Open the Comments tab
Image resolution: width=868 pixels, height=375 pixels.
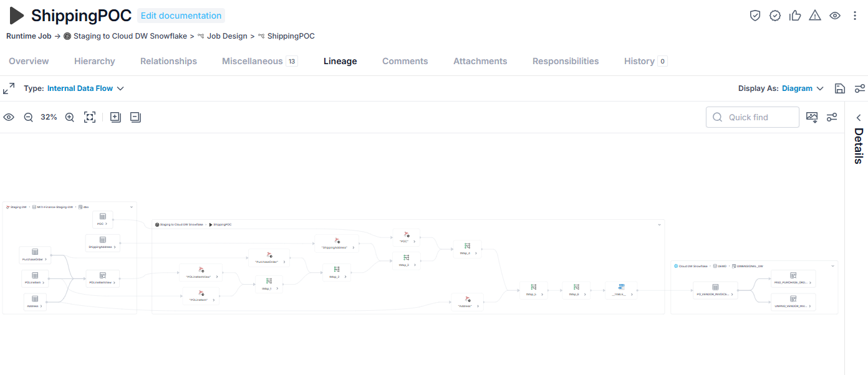click(x=405, y=61)
